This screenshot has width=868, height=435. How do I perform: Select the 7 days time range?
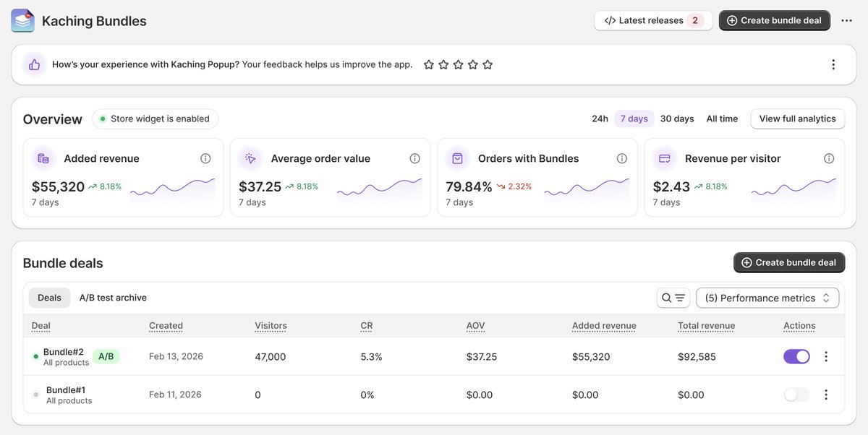pyautogui.click(x=634, y=119)
